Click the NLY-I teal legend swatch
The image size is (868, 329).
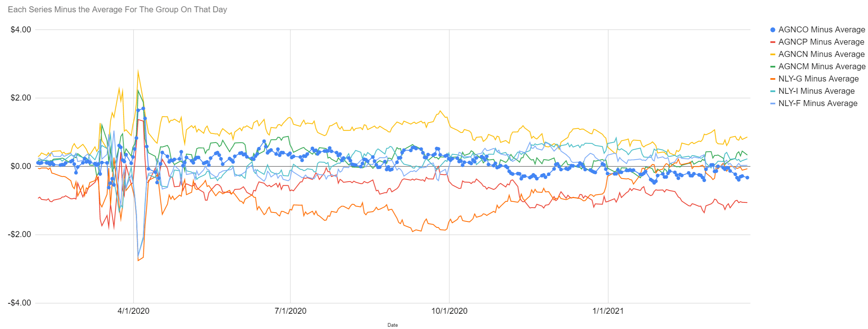pyautogui.click(x=773, y=91)
